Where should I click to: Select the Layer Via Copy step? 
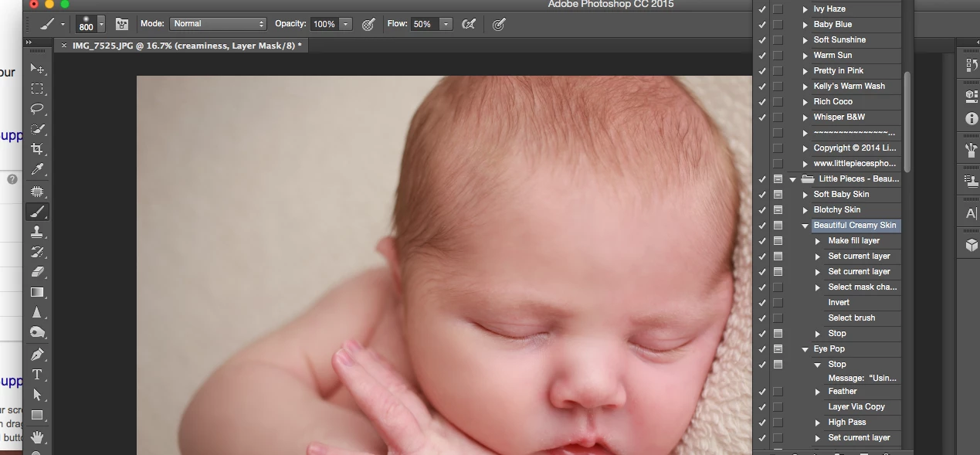coord(856,407)
